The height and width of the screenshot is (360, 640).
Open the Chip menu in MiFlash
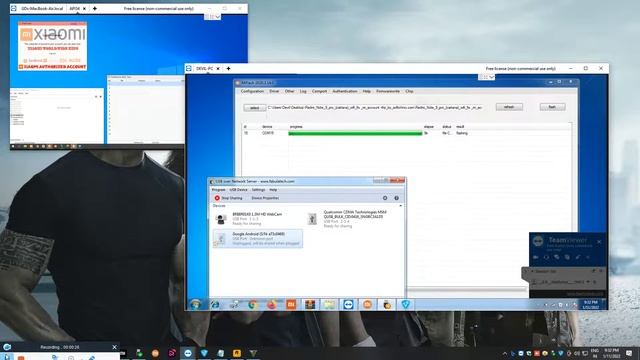point(409,91)
